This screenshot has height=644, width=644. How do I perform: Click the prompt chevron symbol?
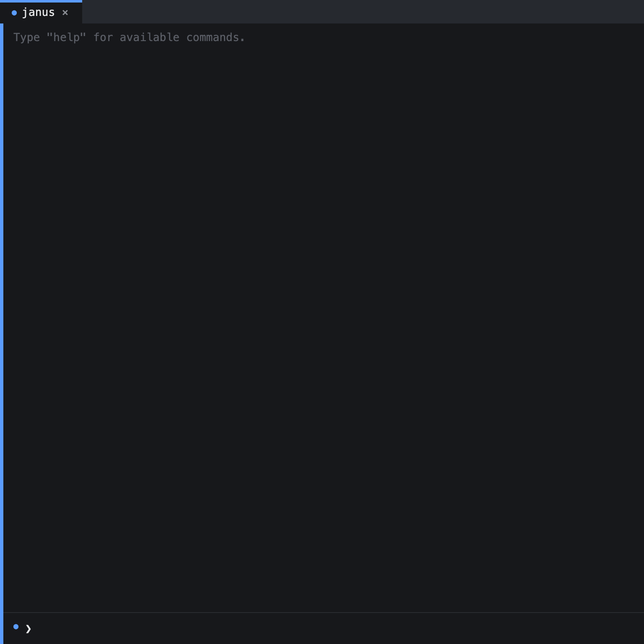click(28, 628)
